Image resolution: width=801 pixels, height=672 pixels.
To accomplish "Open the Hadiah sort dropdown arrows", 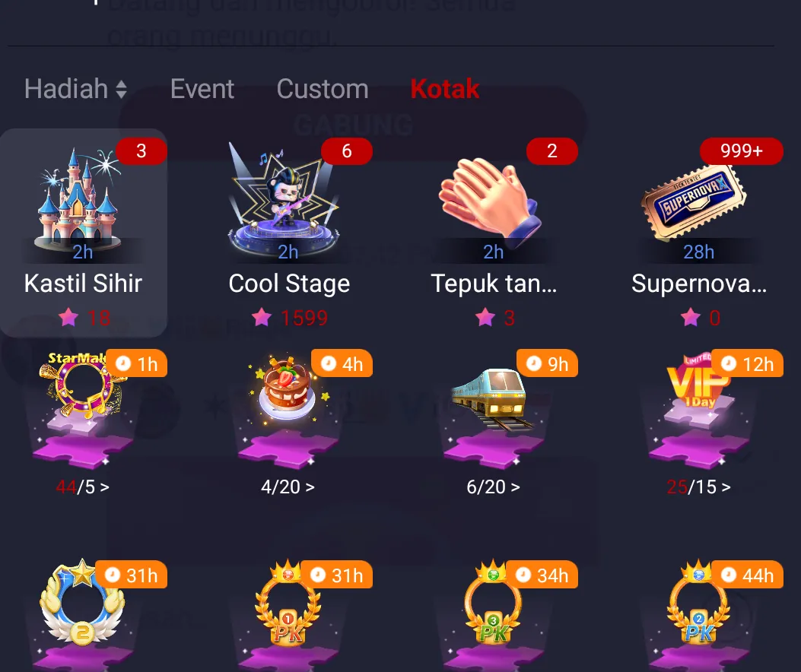I will pyautogui.click(x=121, y=90).
